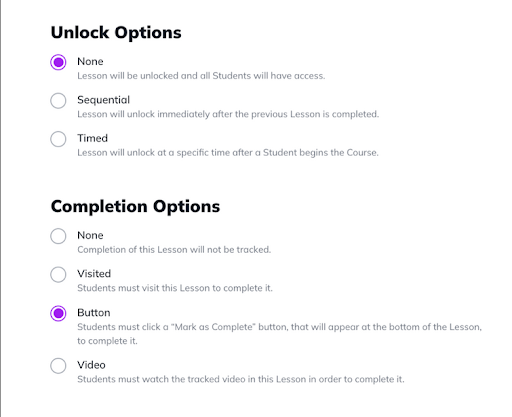This screenshot has width=512, height=417.
Task: Click the text saying completion will not be tracked
Action: (x=174, y=250)
